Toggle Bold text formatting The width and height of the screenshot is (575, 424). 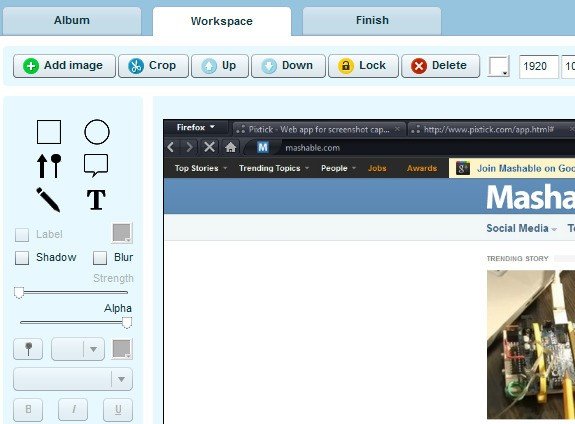tap(28, 410)
